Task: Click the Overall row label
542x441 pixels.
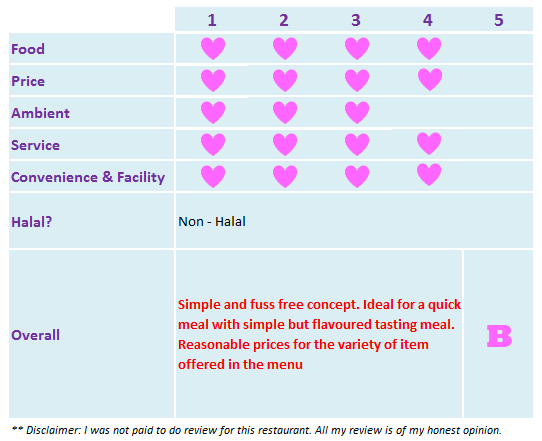Action: (x=35, y=335)
